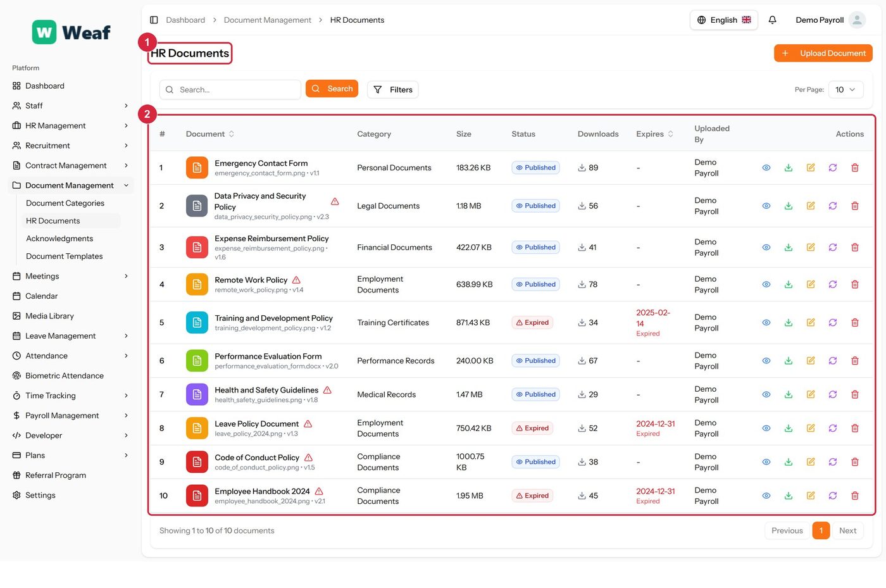Download the Code of Conduct Policy
The height and width of the screenshot is (588, 886).
[789, 462]
